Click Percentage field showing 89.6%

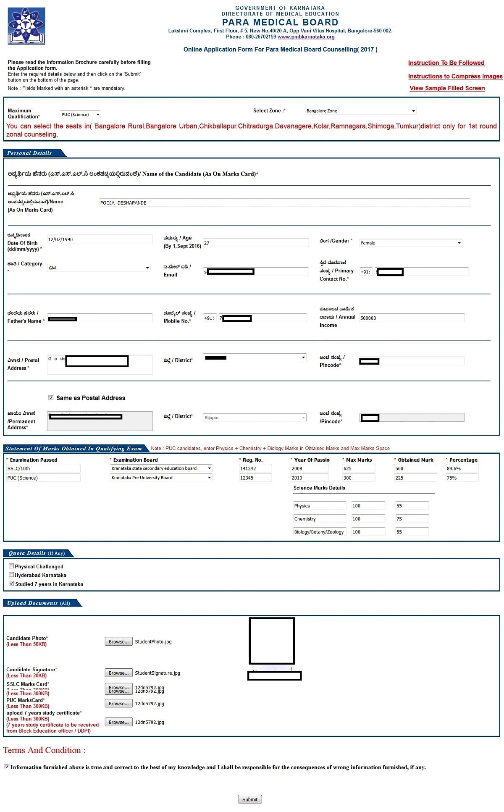[462, 468]
